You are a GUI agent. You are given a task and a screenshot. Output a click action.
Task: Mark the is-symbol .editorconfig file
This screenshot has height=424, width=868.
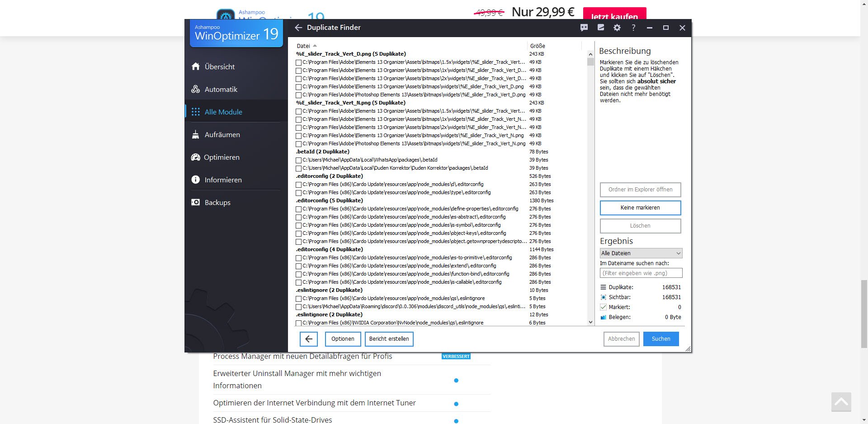[298, 225]
